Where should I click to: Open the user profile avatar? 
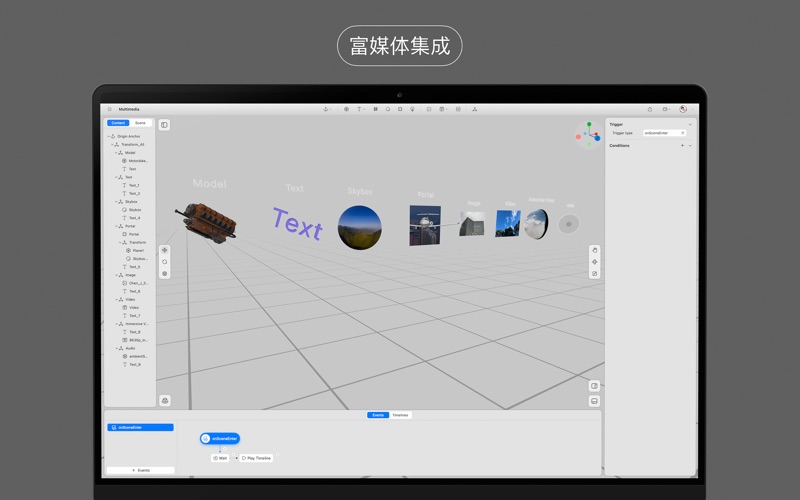click(x=683, y=109)
